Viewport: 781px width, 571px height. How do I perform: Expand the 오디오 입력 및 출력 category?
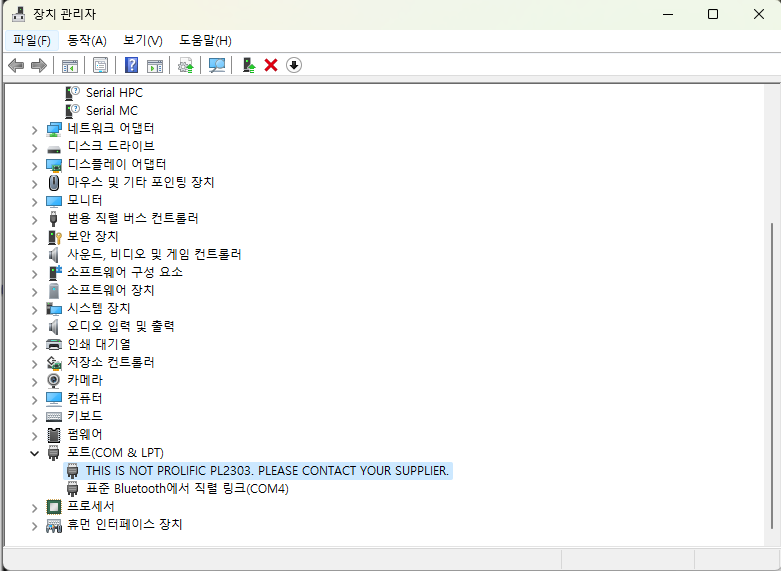(x=34, y=327)
